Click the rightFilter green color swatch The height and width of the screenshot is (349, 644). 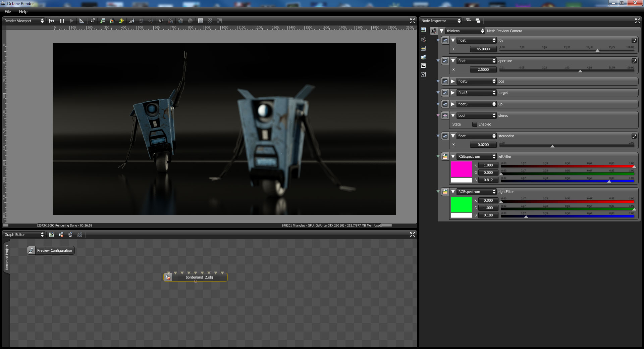461,205
